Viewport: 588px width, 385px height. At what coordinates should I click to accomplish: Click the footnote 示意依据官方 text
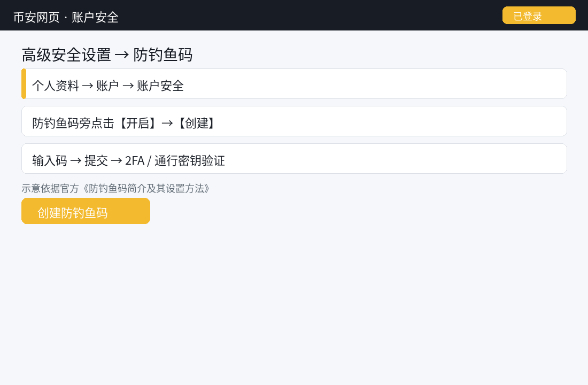[50, 188]
